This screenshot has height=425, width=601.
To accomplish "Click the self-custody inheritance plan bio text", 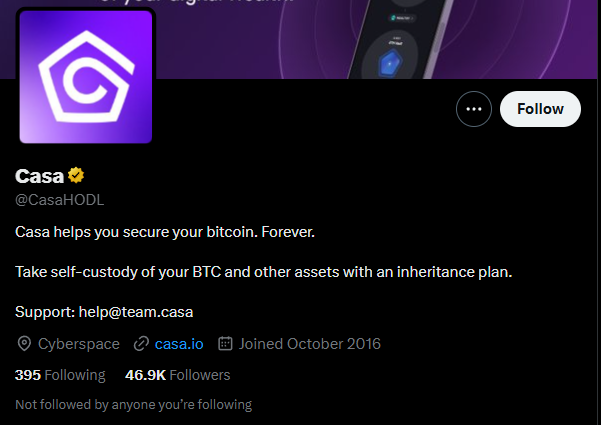I will 264,271.
